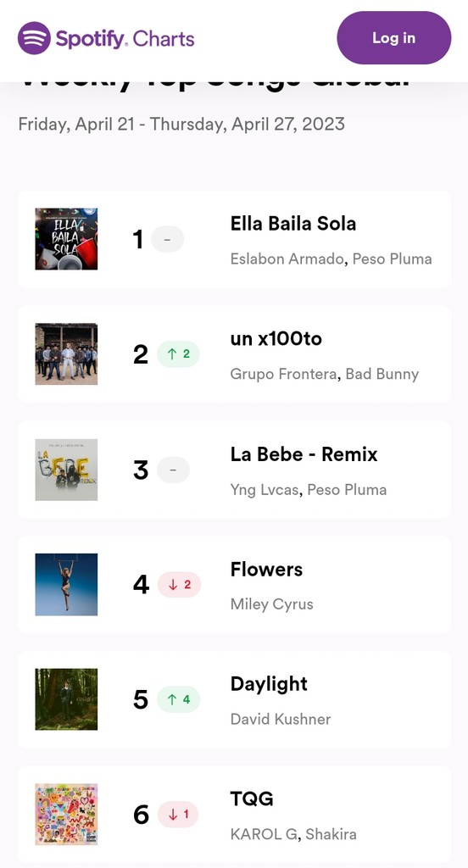
Task: Click Flowers down 2 rank indicator
Action: (179, 585)
